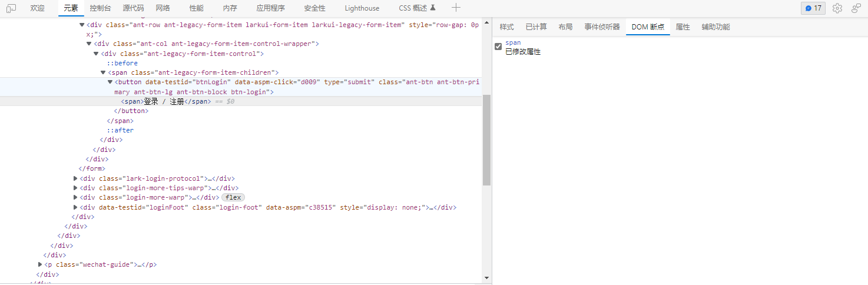The height and width of the screenshot is (285, 868).
Task: Expand the lark-login-protocol div
Action: point(75,178)
